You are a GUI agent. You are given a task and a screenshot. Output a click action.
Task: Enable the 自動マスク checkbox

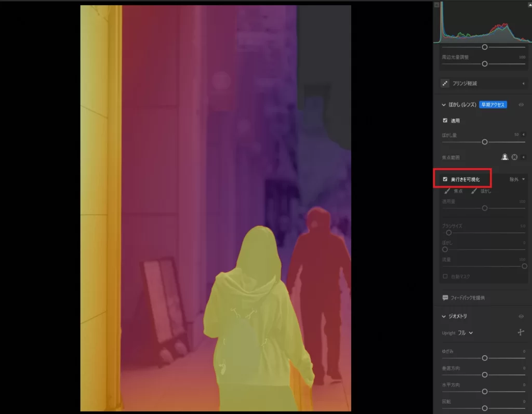click(445, 276)
